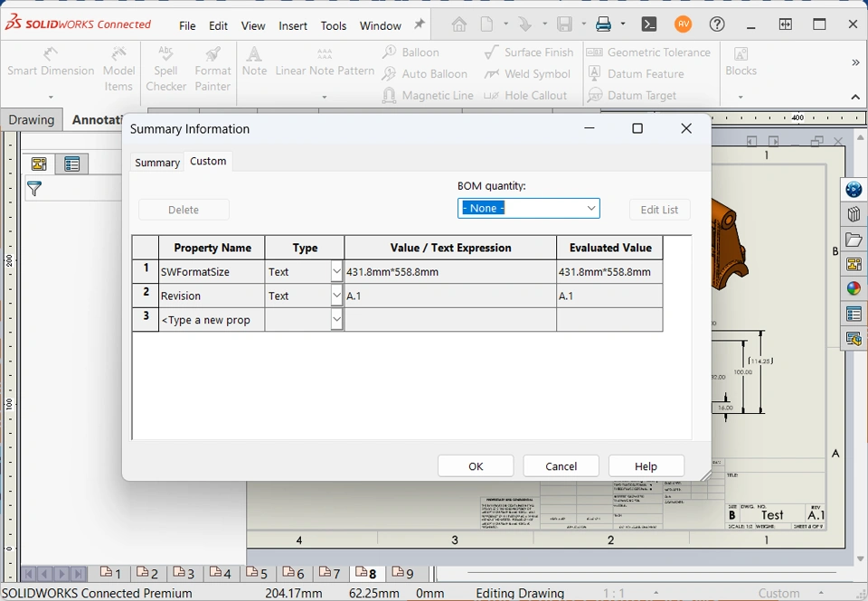Open the command prompt console icon
The image size is (868, 601).
[649, 24]
